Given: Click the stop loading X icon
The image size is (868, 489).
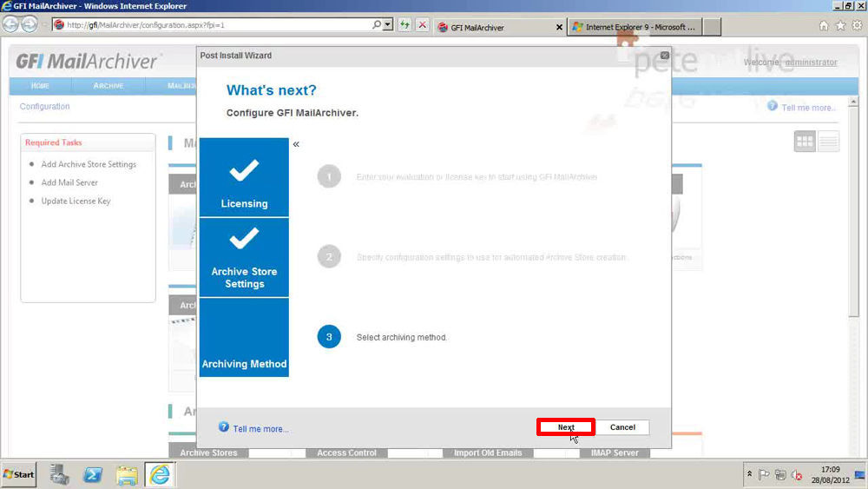Looking at the screenshot, I should (423, 25).
